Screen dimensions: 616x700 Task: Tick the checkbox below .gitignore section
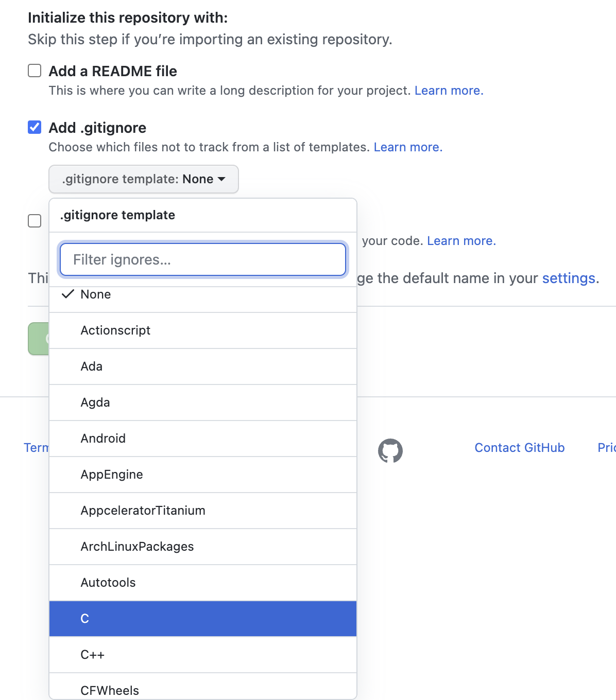tap(35, 221)
